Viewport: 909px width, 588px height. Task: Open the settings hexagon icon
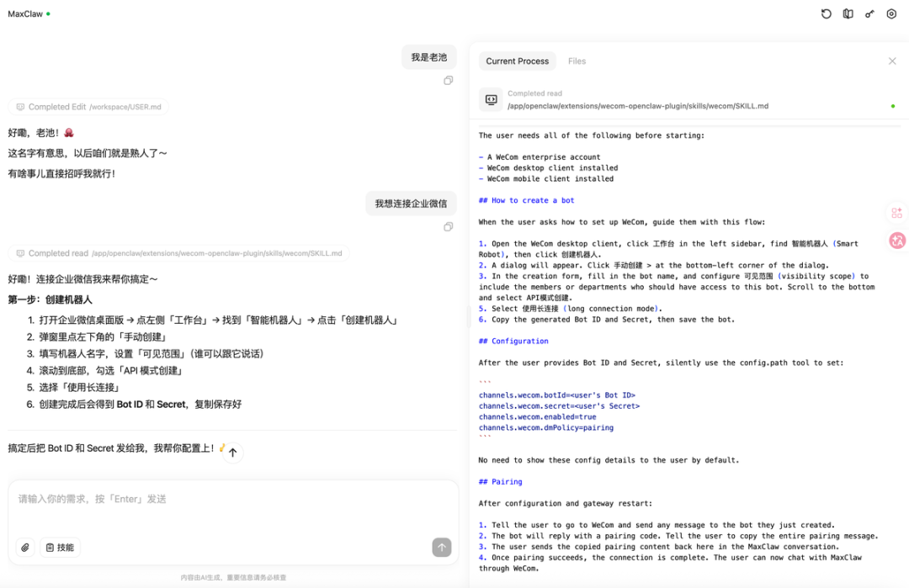tap(891, 14)
